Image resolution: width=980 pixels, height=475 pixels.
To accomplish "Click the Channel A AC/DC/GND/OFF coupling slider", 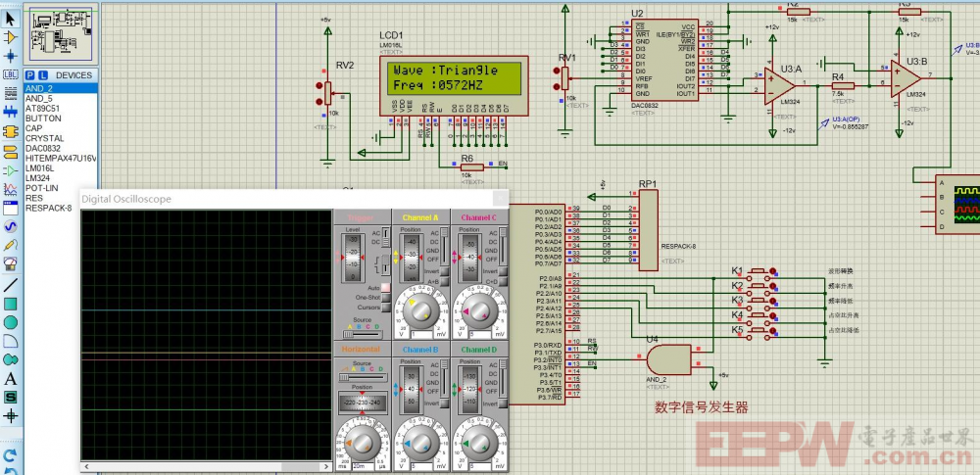I will coord(444,245).
